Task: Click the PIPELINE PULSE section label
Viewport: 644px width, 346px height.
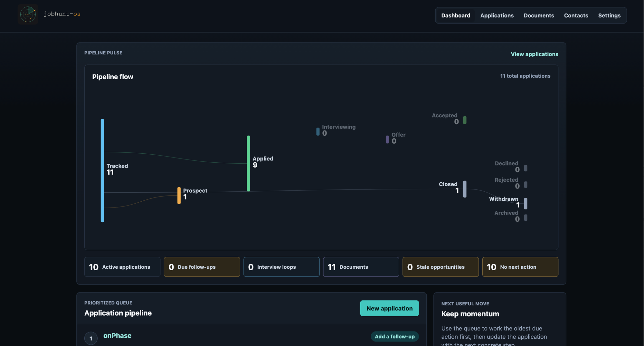Action: (103, 53)
